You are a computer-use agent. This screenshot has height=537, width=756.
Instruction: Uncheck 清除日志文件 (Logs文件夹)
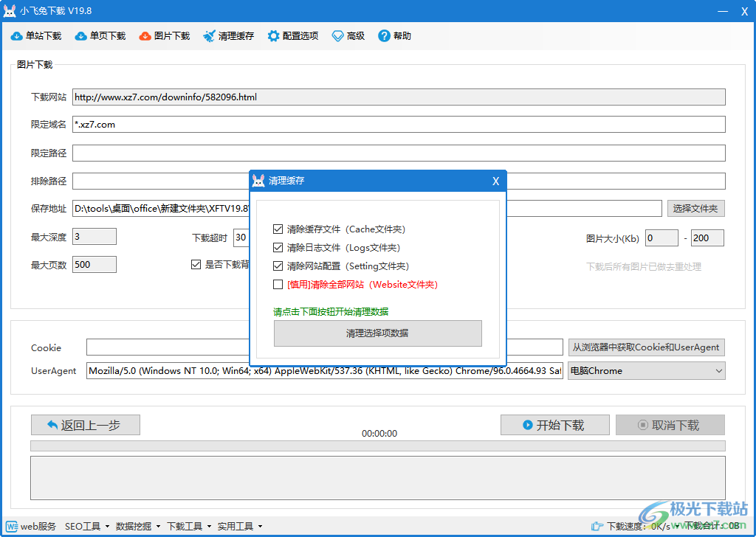(278, 248)
